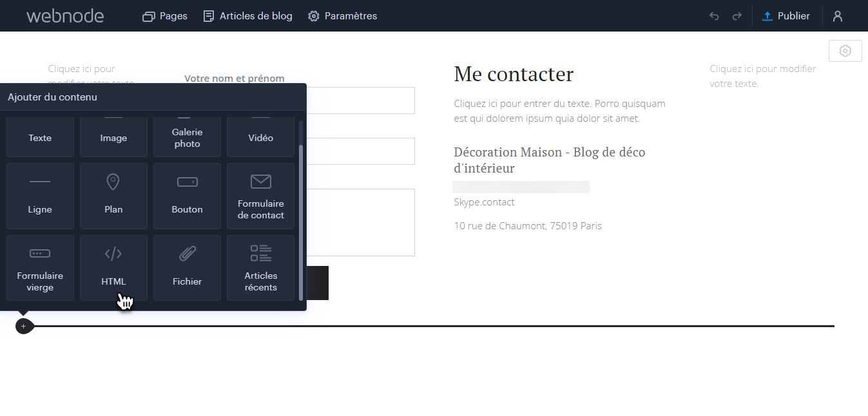Viewport: 868px width, 416px height.
Task: Insert a Bouton element
Action: [187, 196]
